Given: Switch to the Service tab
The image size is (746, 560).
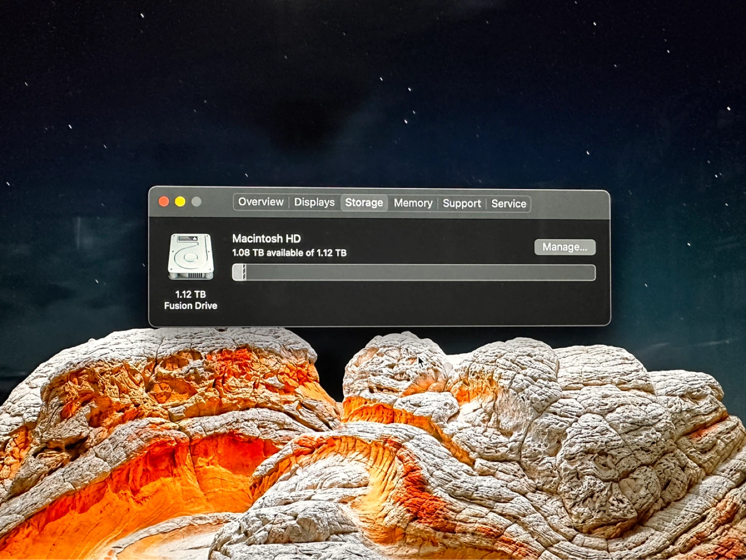Looking at the screenshot, I should tap(508, 204).
